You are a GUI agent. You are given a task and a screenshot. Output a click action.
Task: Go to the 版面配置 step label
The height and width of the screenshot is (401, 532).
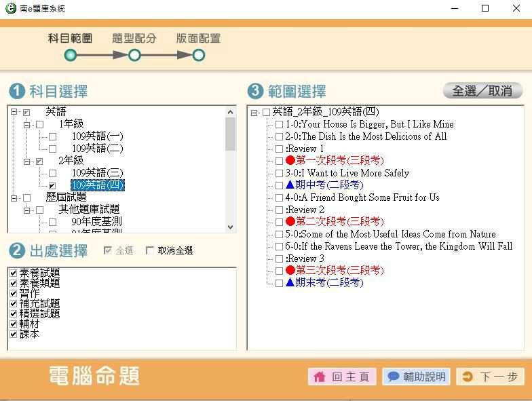point(198,38)
